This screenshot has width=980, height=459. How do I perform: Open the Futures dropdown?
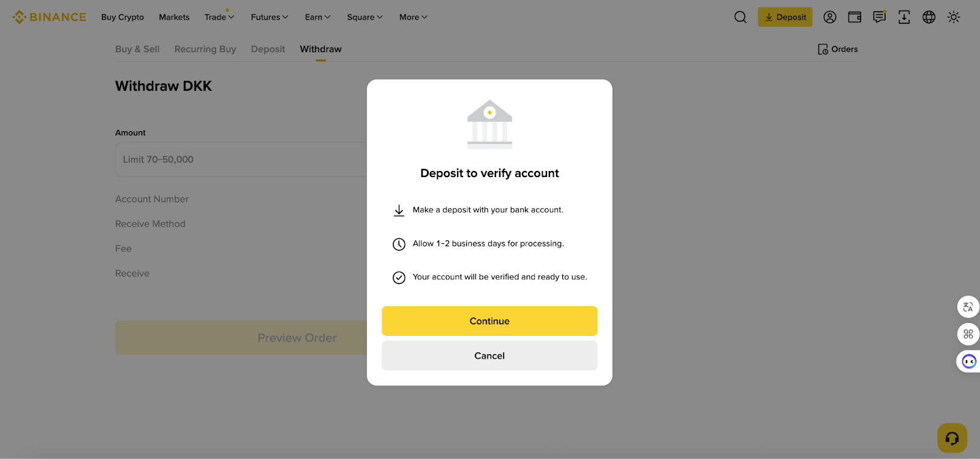(269, 17)
